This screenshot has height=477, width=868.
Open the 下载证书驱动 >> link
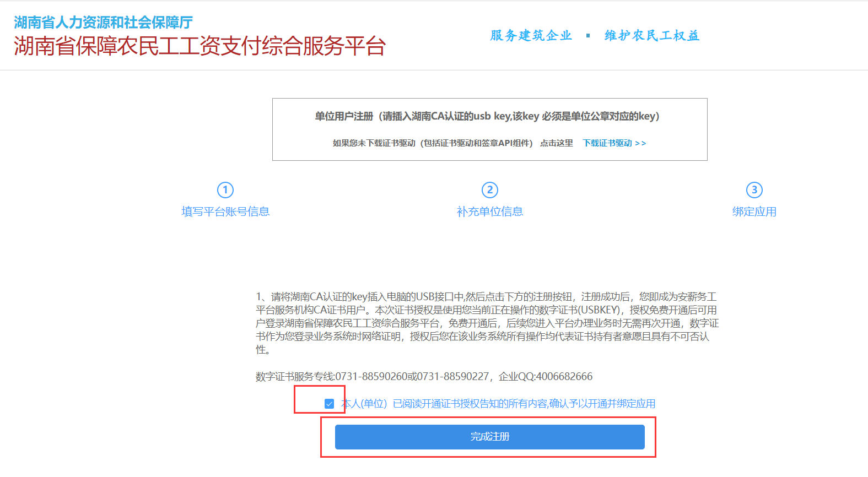[x=614, y=143]
